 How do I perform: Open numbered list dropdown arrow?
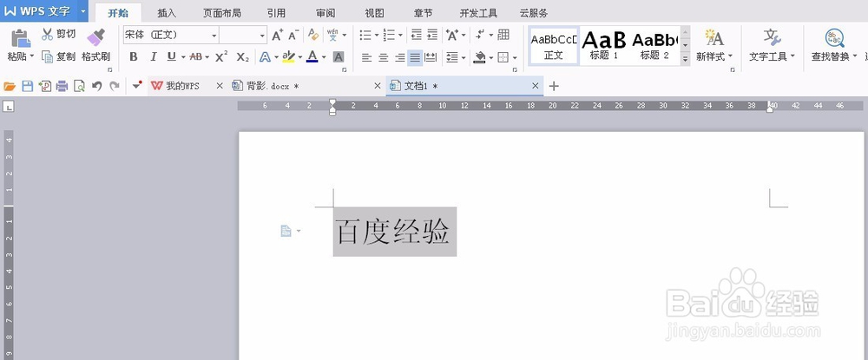(400, 36)
